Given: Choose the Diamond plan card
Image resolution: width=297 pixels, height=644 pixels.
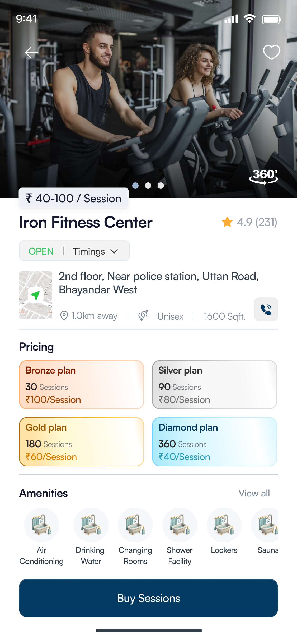Looking at the screenshot, I should (x=214, y=442).
